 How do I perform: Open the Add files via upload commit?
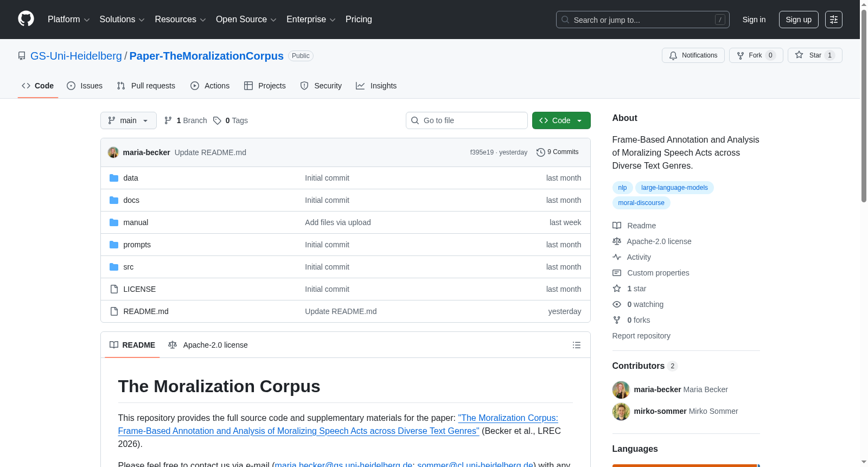(338, 222)
